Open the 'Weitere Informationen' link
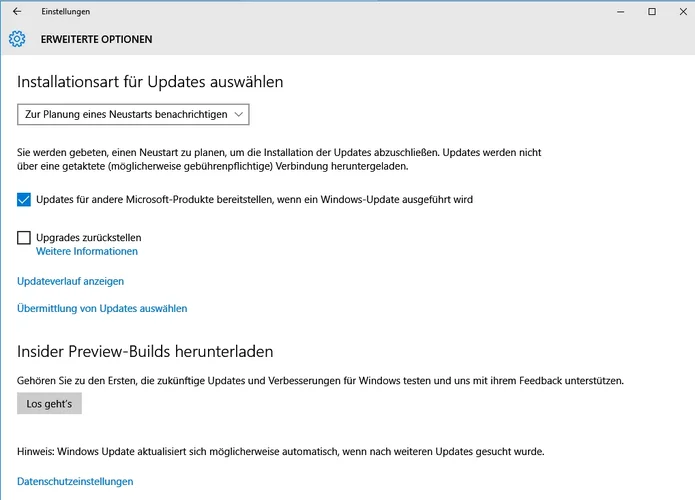 (x=87, y=252)
